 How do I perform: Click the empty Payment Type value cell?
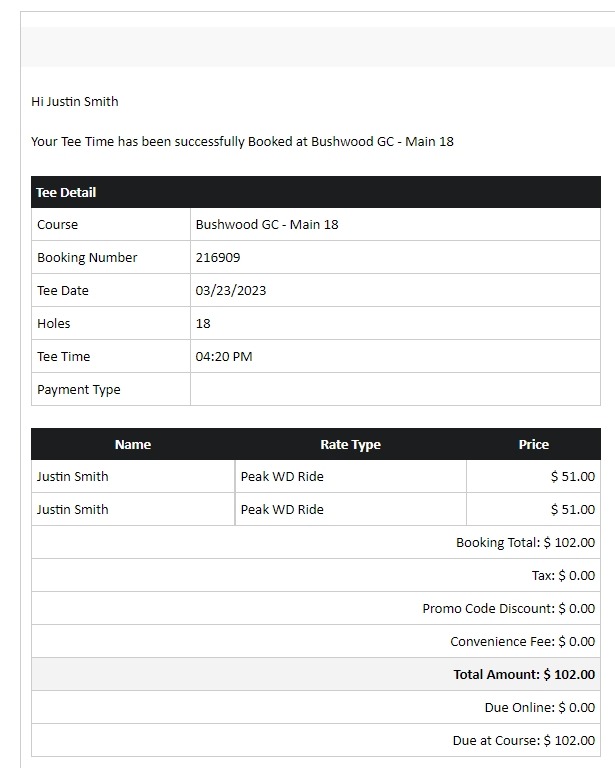[395, 389]
